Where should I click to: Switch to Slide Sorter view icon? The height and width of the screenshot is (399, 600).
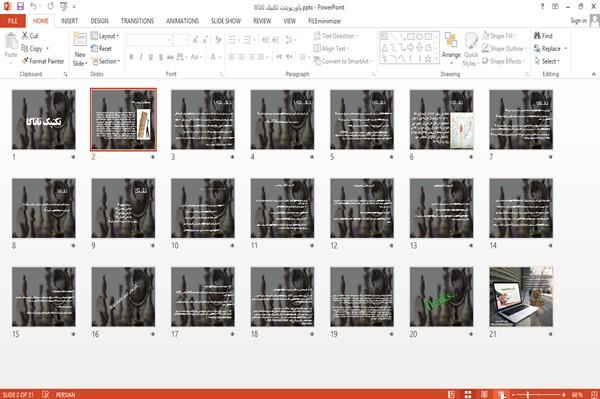(468, 394)
